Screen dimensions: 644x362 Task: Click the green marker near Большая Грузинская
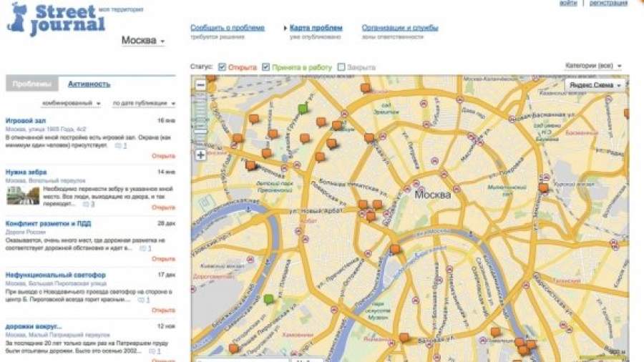pyautogui.click(x=303, y=109)
